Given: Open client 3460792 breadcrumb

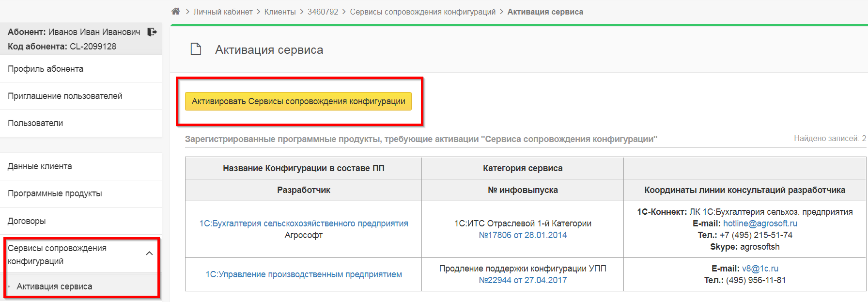Looking at the screenshot, I should click(x=323, y=12).
